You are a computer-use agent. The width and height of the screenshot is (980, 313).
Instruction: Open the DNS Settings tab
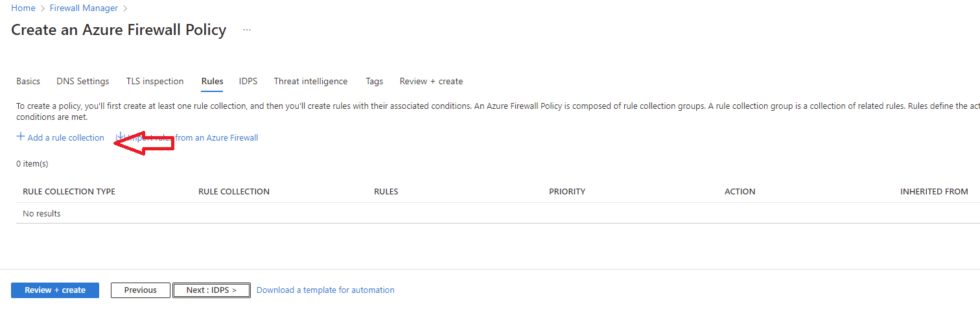tap(83, 81)
